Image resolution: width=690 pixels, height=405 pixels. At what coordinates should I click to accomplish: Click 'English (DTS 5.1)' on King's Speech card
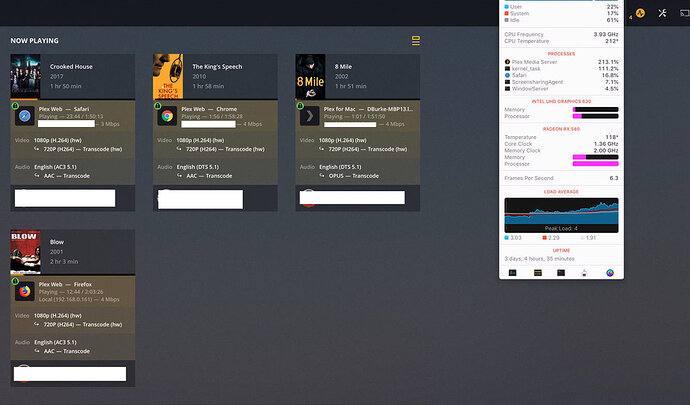coord(198,167)
